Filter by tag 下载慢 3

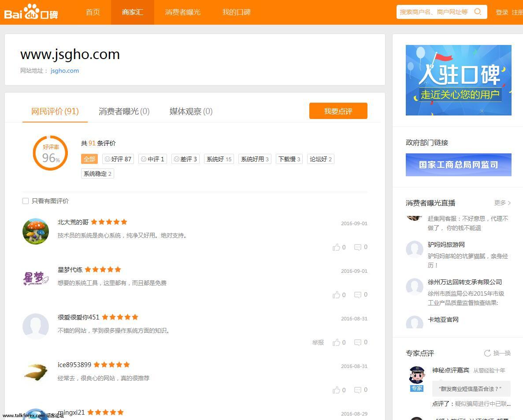pos(289,159)
